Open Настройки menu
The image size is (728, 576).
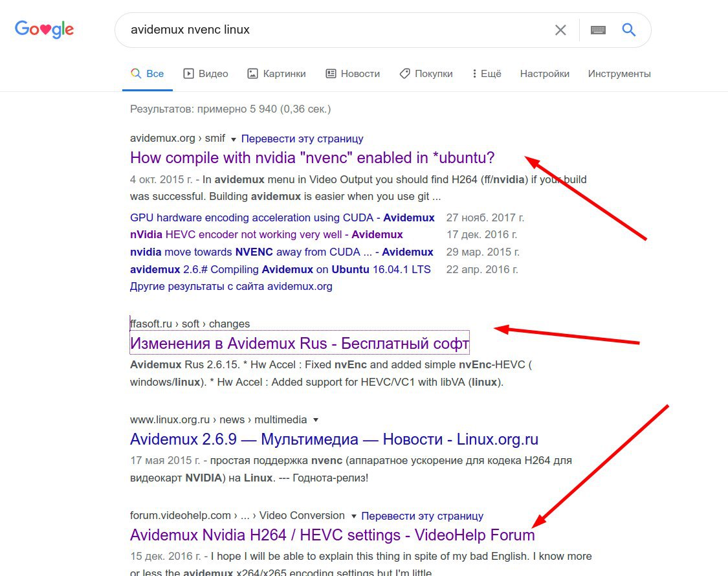(545, 73)
